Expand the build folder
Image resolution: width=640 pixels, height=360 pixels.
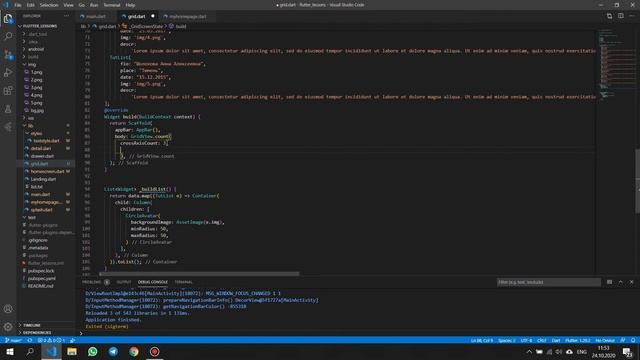tap(33, 57)
